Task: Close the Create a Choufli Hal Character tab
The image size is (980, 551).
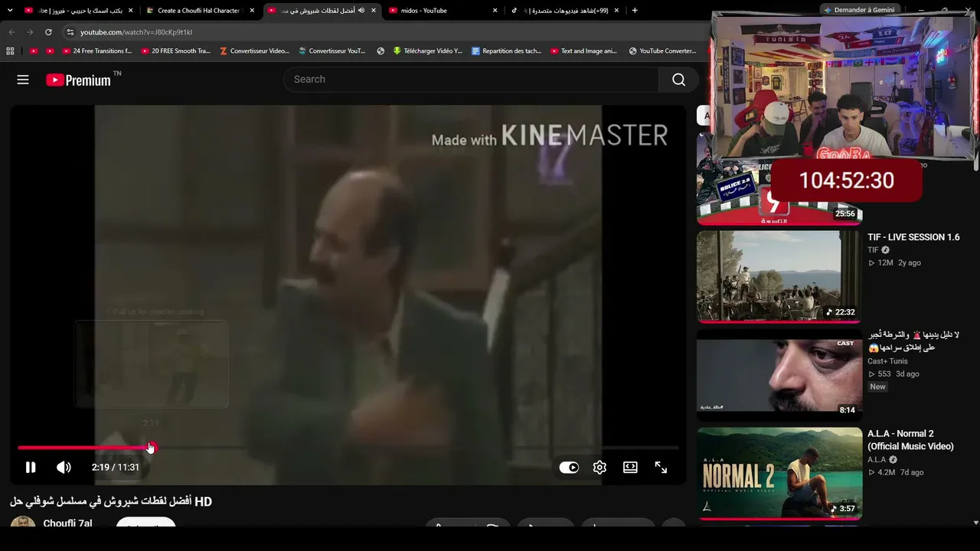Action: click(252, 11)
